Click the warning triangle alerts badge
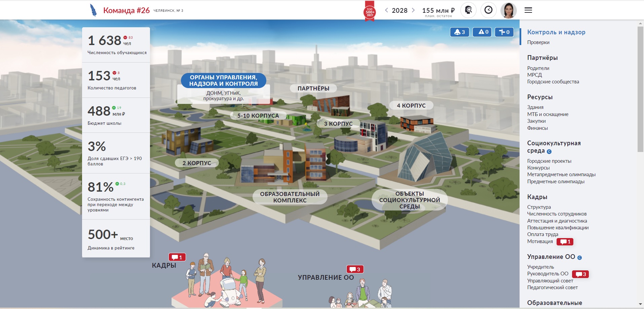 pos(482,32)
